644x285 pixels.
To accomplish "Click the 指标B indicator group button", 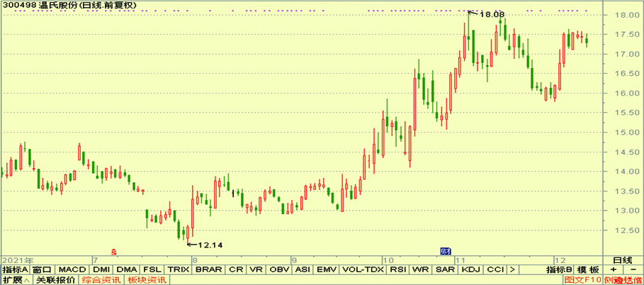I will (559, 270).
